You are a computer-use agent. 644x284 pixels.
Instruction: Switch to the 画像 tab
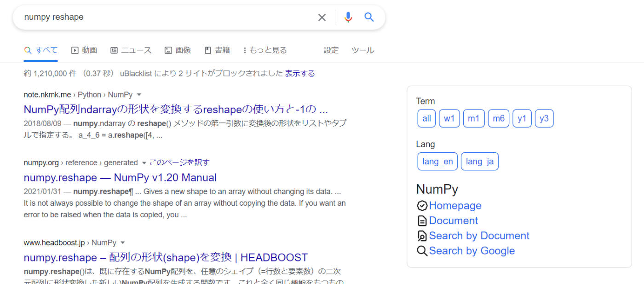[178, 50]
